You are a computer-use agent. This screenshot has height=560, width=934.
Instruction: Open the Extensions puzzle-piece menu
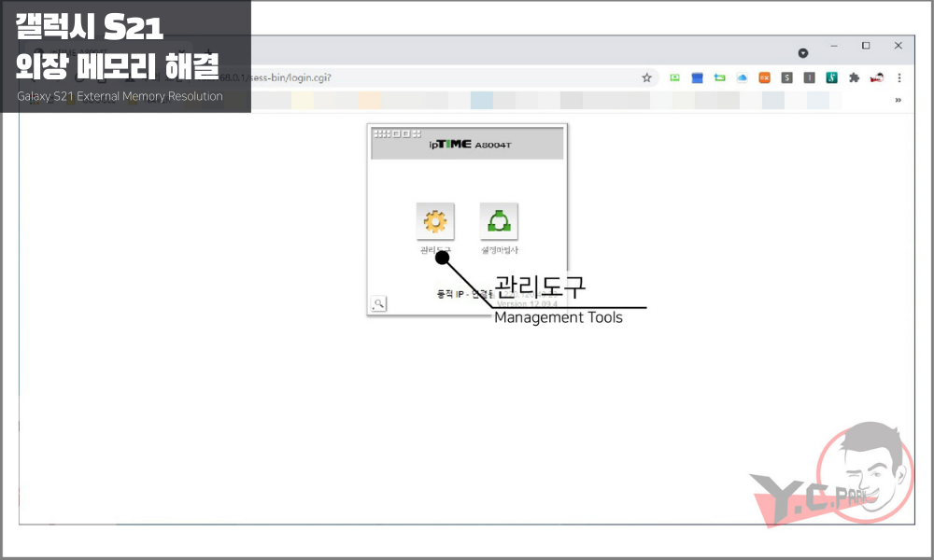pyautogui.click(x=855, y=78)
